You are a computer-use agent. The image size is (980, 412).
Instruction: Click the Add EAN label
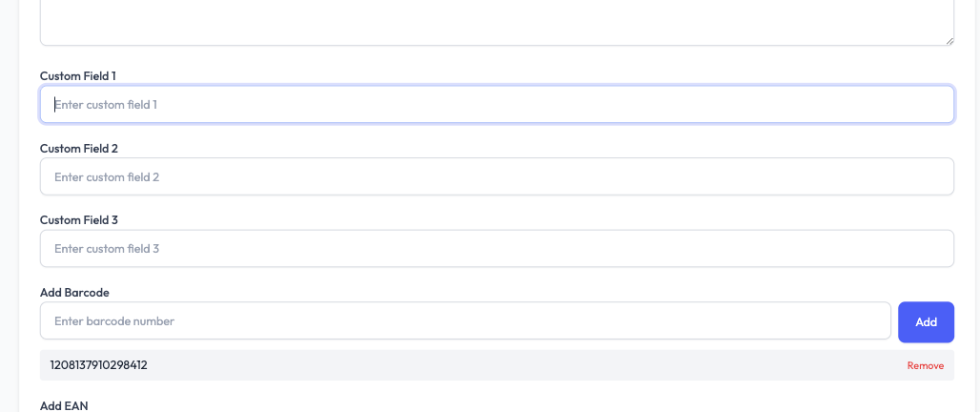(64, 406)
